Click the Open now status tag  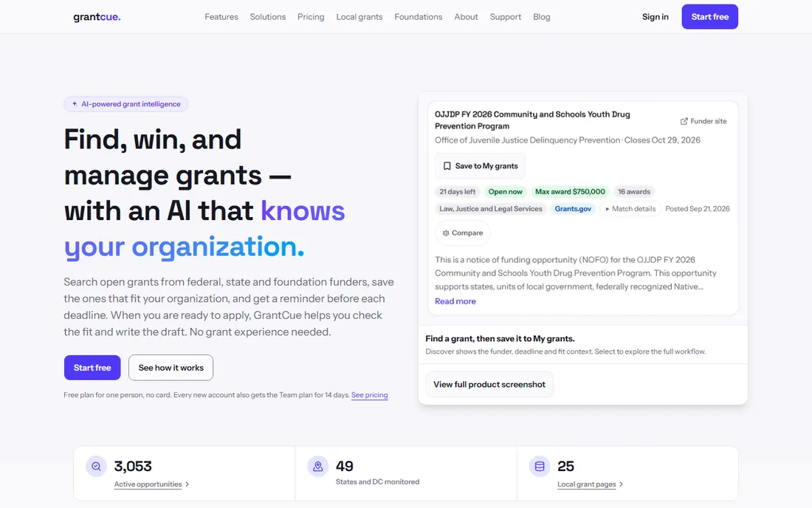[506, 191]
